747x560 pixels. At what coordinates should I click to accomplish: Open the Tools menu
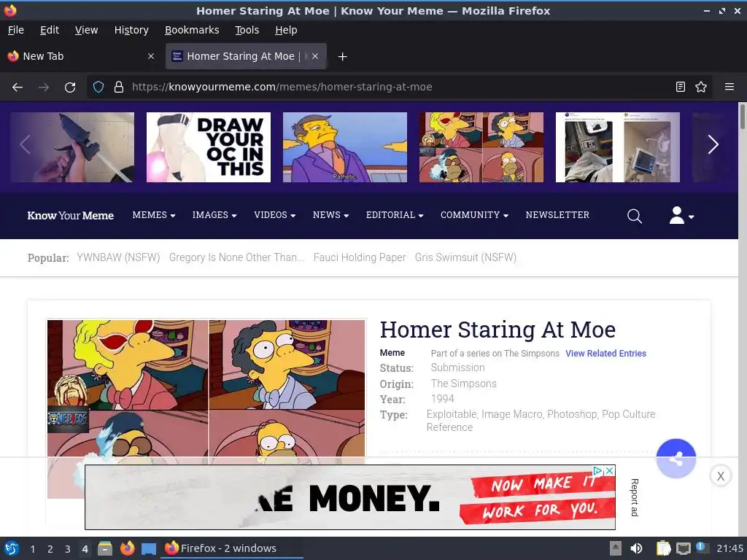click(x=247, y=30)
